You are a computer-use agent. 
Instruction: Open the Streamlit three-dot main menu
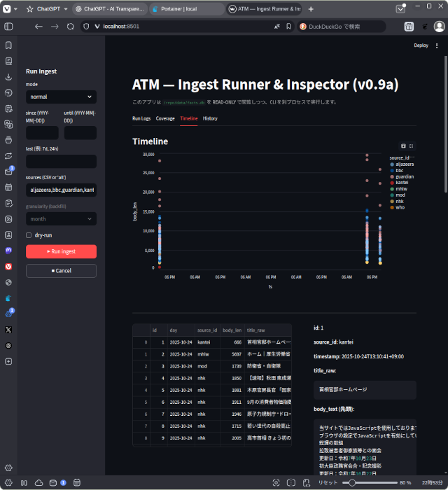pos(437,45)
